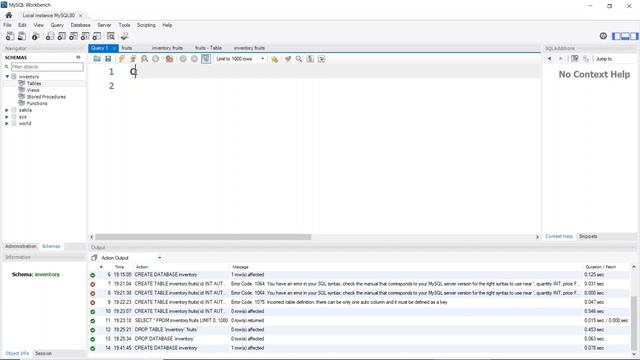The height and width of the screenshot is (360, 640).
Task: Close the Query 1 tab
Action: click(114, 48)
